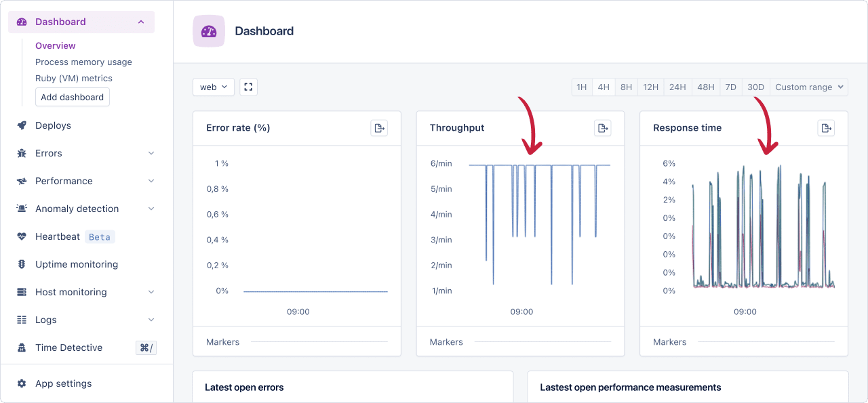Select the Performance sidebar icon
This screenshot has width=868, height=403.
(21, 181)
